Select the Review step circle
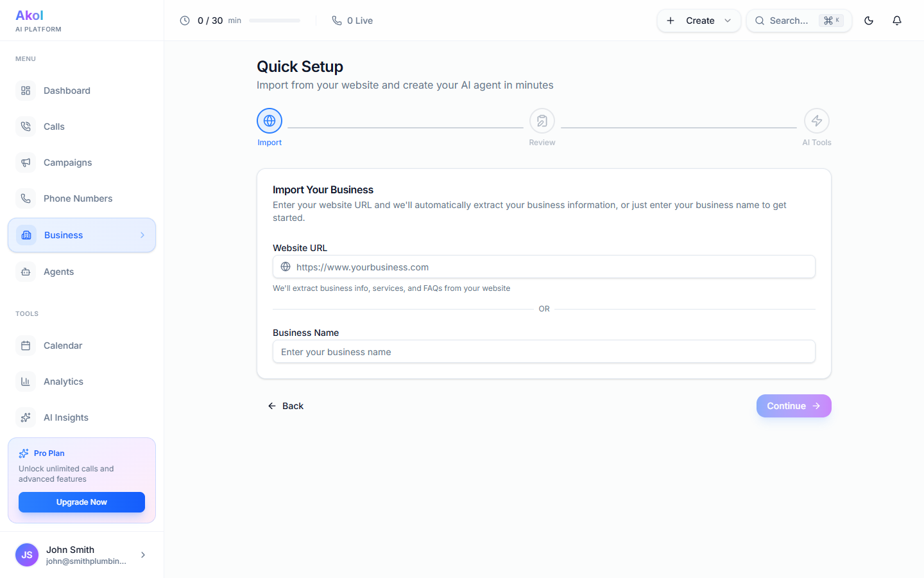Screen dimensions: 924x578 [x=542, y=120]
